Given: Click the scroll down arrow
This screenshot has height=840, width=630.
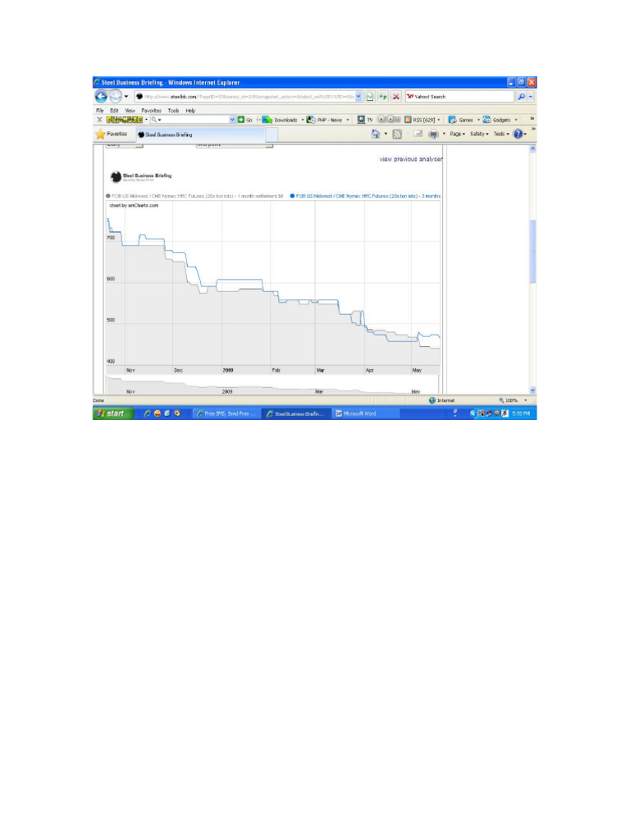Looking at the screenshot, I should coord(532,390).
